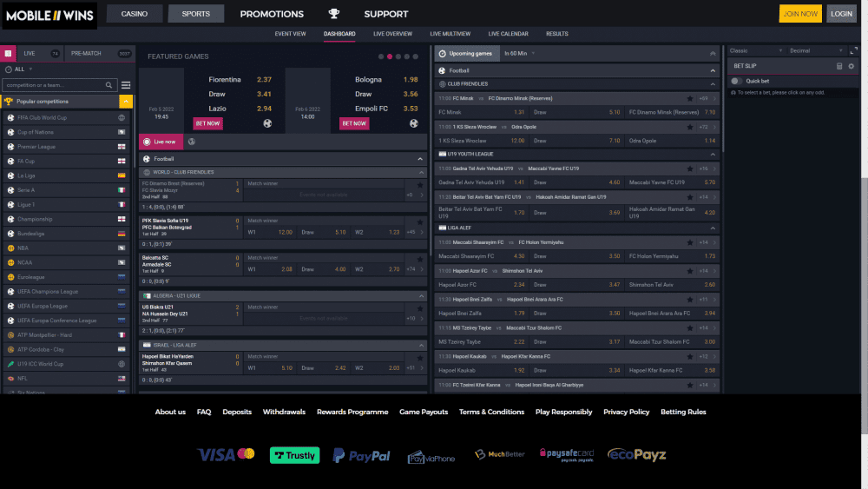Viewport: 868px width, 489px height.
Task: Click the PayPal payment logo
Action: pos(361,455)
